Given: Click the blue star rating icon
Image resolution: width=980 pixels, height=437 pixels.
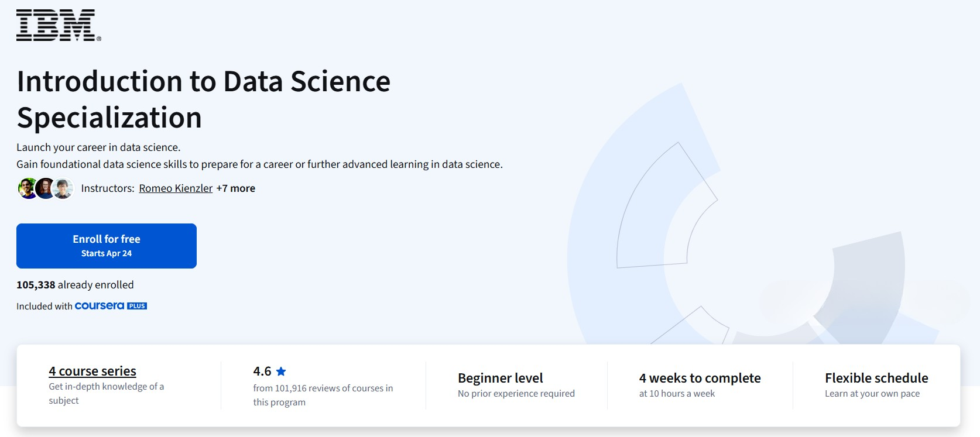Looking at the screenshot, I should coord(282,370).
